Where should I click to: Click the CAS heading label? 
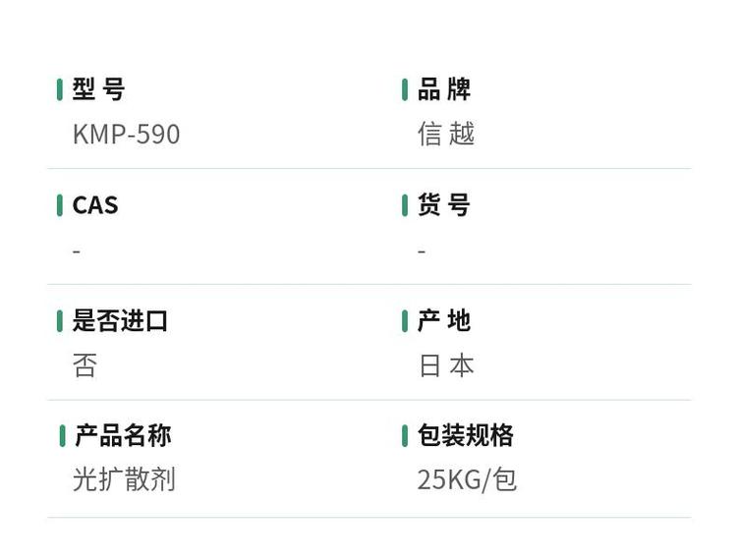95,205
